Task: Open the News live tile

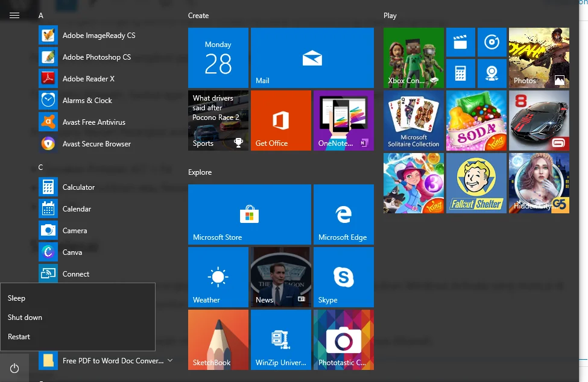Action: 281,277
